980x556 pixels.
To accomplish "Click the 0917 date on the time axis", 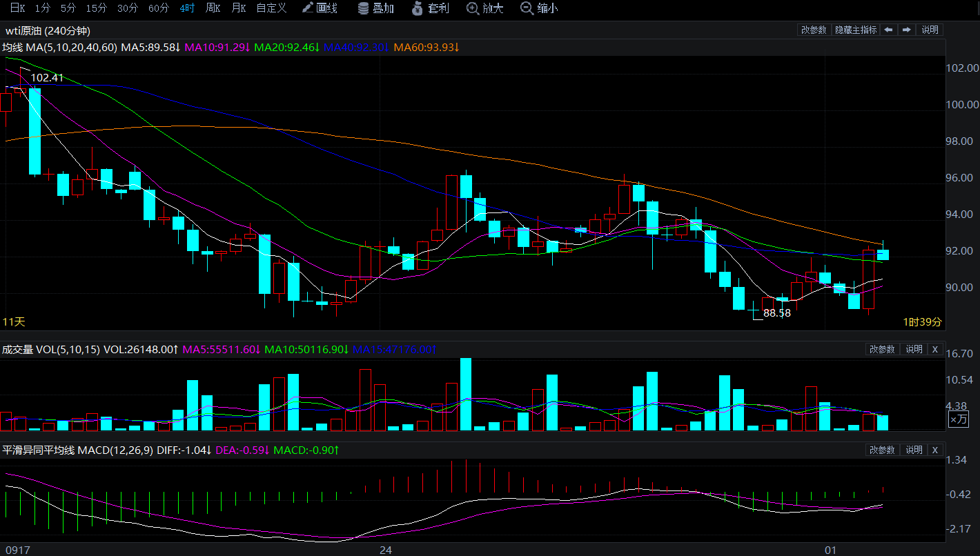I will click(x=17, y=550).
